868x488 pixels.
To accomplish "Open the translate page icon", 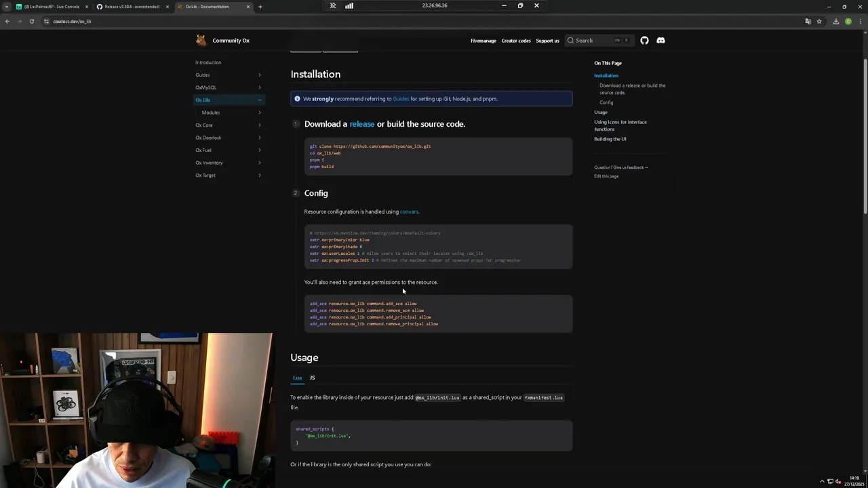I will (x=808, y=21).
